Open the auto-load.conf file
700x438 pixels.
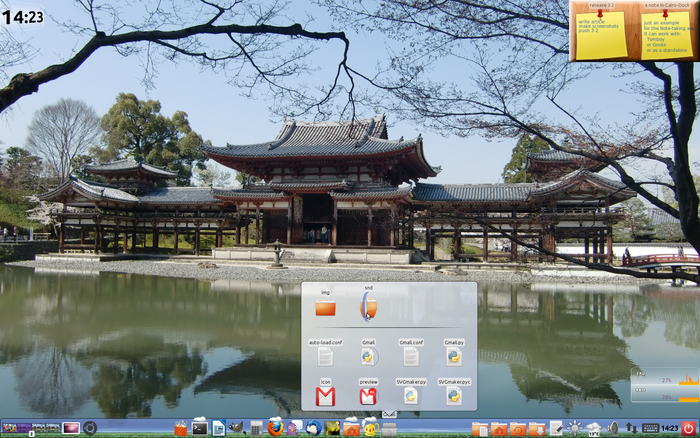point(325,355)
